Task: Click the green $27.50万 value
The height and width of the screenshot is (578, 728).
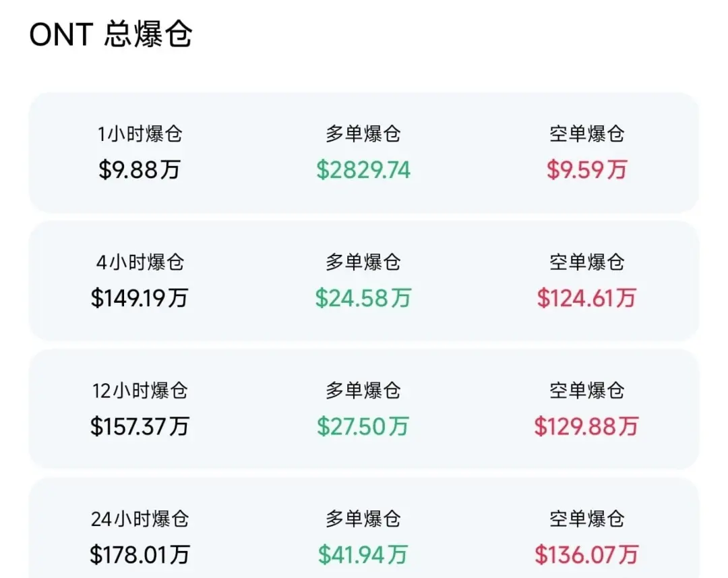Action: point(363,426)
